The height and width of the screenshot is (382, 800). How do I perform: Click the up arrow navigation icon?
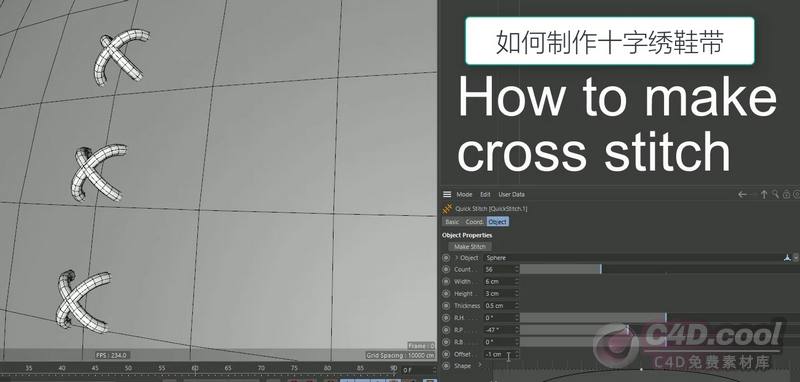pyautogui.click(x=764, y=194)
